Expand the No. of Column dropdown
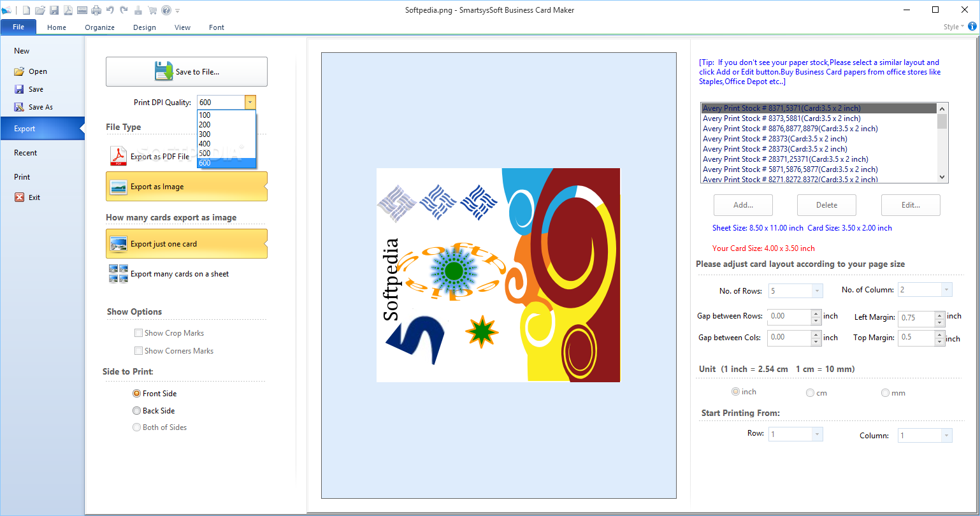Image resolution: width=980 pixels, height=516 pixels. (947, 290)
